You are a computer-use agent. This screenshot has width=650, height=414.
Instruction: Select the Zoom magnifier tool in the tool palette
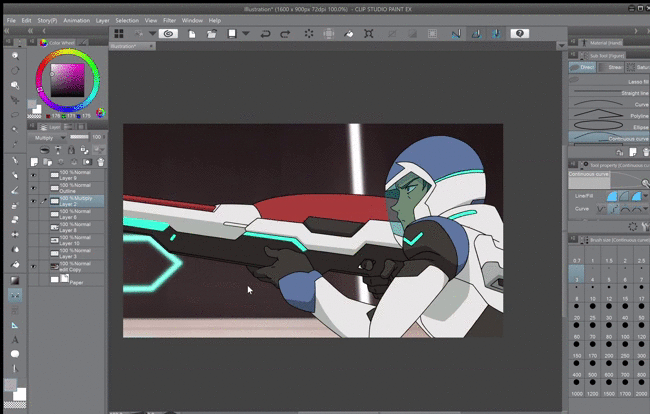click(15, 56)
